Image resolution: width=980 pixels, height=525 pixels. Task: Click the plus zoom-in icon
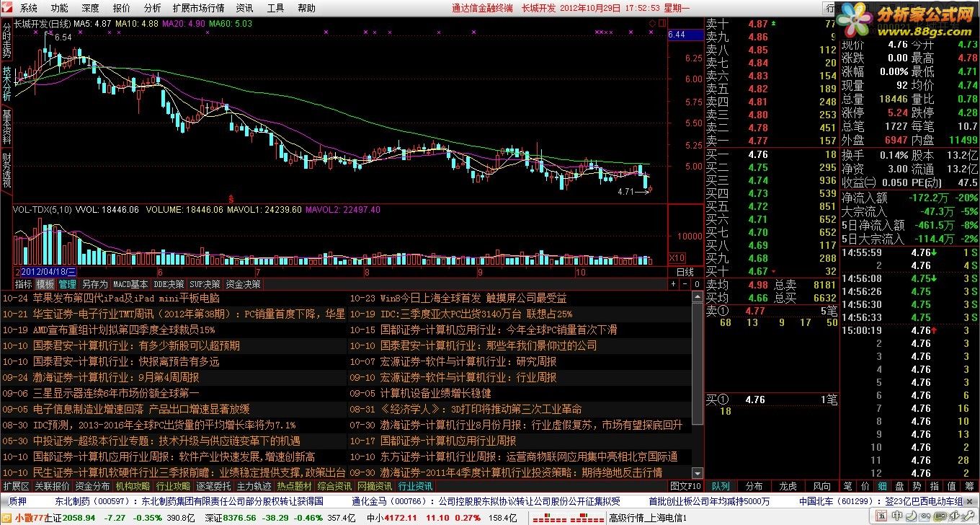tap(674, 284)
